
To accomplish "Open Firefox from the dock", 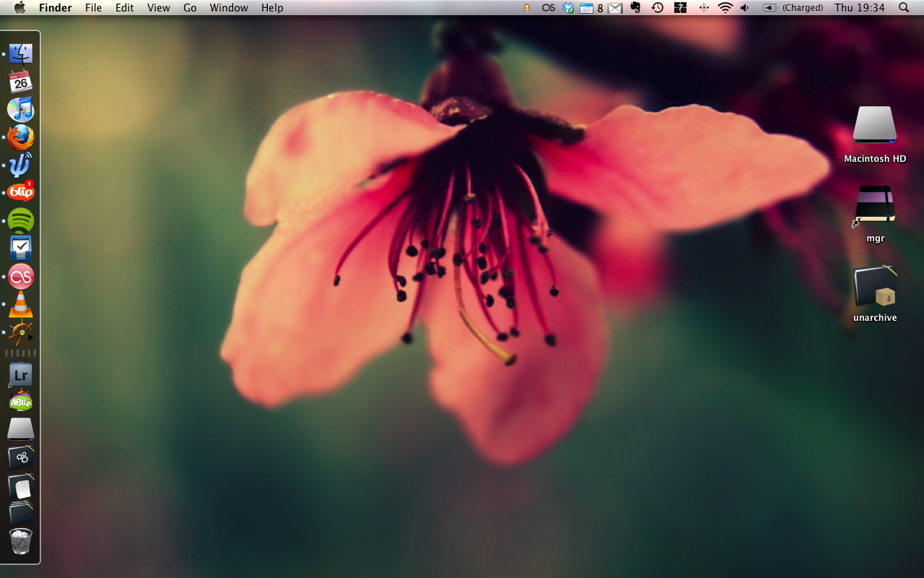I will point(21,137).
